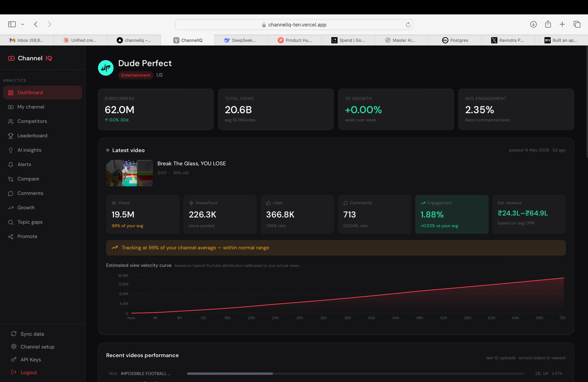Switch to the Postgres tab
The image size is (588, 382).
455,40
